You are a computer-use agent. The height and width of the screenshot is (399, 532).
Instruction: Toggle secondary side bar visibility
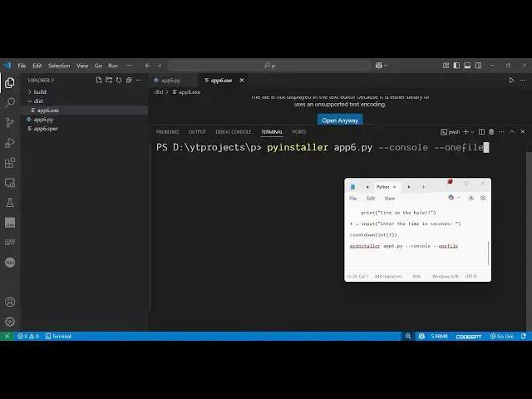point(479,66)
